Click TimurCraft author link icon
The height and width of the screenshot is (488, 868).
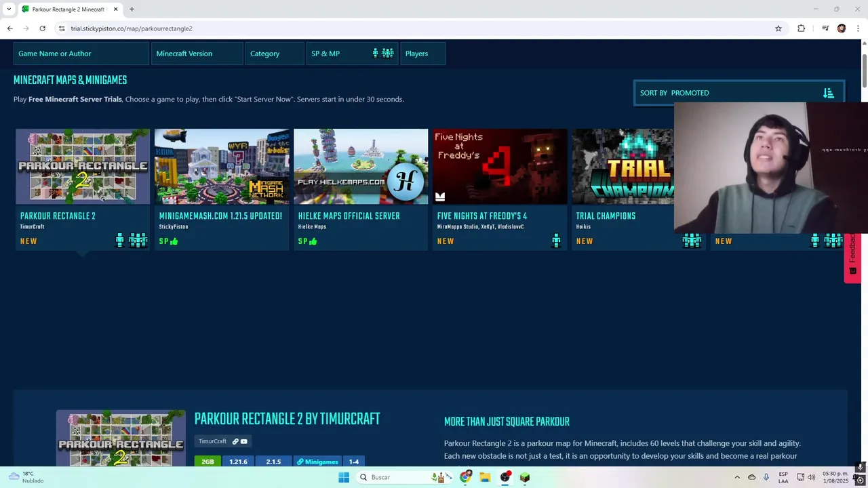point(235,441)
